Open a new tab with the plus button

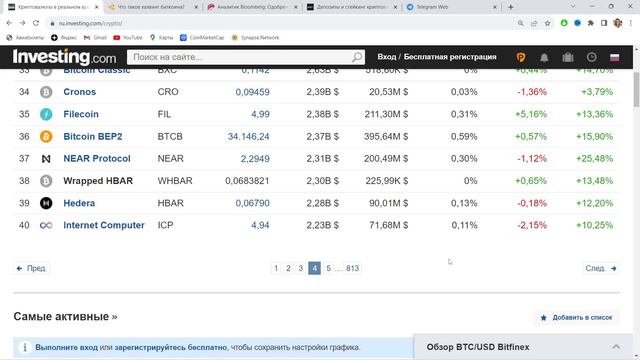pyautogui.click(x=511, y=7)
